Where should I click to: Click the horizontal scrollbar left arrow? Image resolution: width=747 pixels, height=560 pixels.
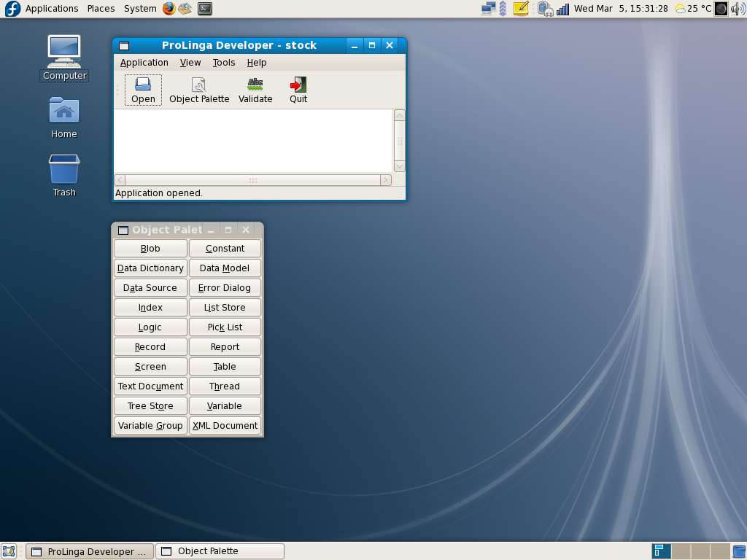120,180
